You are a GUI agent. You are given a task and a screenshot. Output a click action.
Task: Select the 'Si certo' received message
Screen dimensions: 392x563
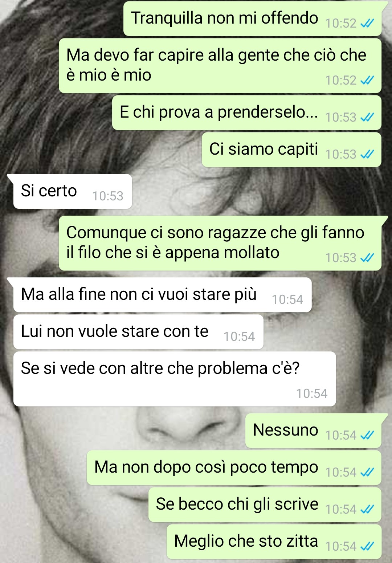coord(73,191)
